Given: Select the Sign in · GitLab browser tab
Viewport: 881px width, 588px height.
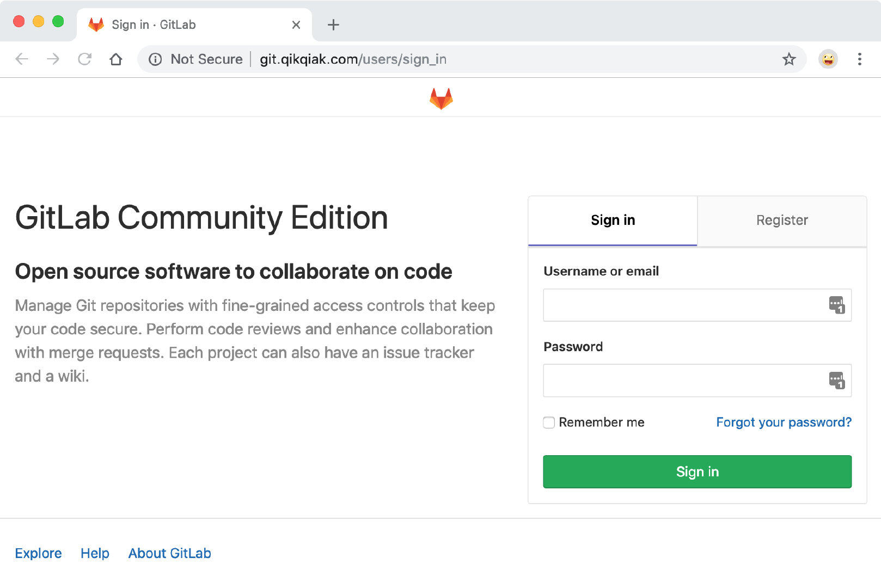Looking at the screenshot, I should coord(194,24).
